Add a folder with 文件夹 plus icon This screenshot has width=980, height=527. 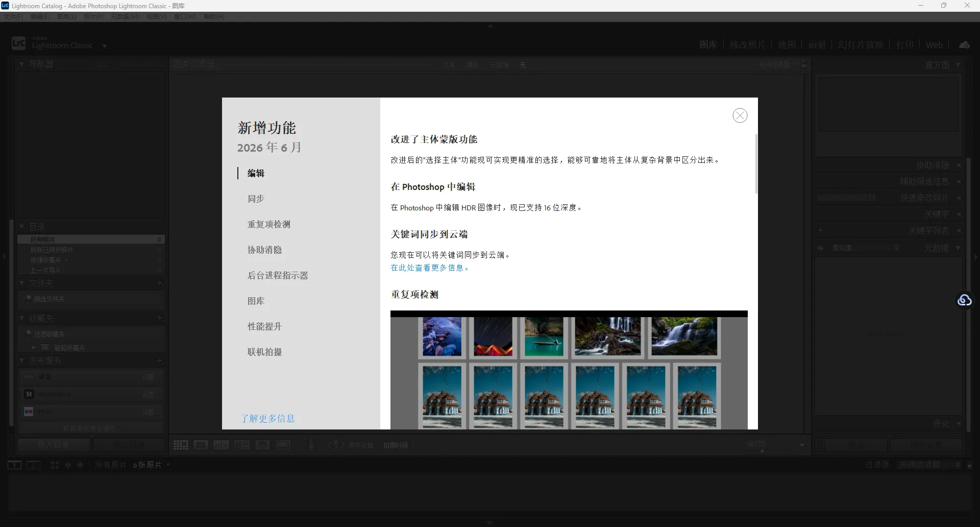160,283
